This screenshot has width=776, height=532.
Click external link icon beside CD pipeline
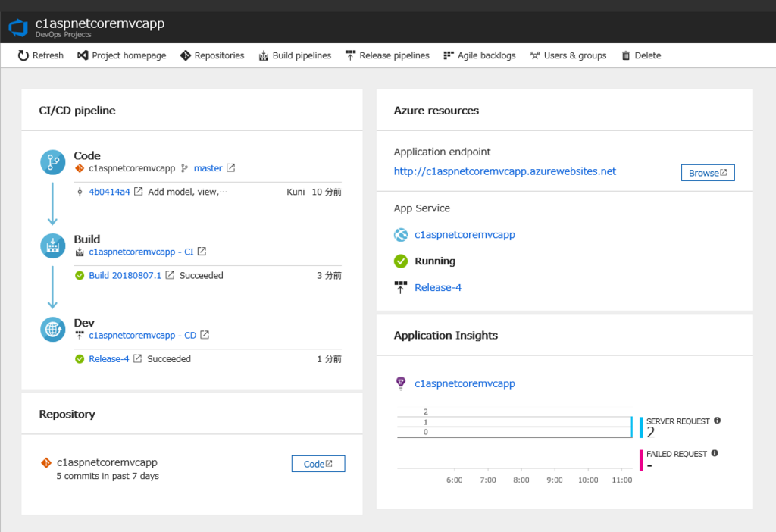pyautogui.click(x=205, y=335)
